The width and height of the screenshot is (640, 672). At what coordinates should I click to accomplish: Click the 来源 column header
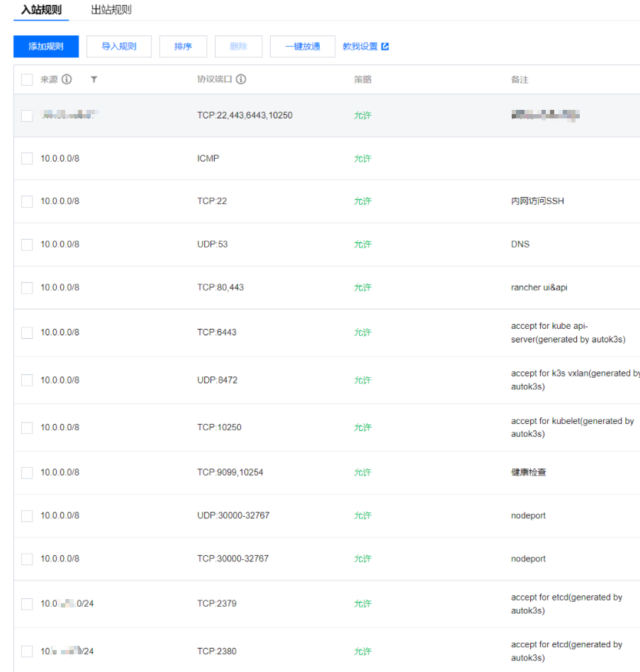tap(50, 79)
